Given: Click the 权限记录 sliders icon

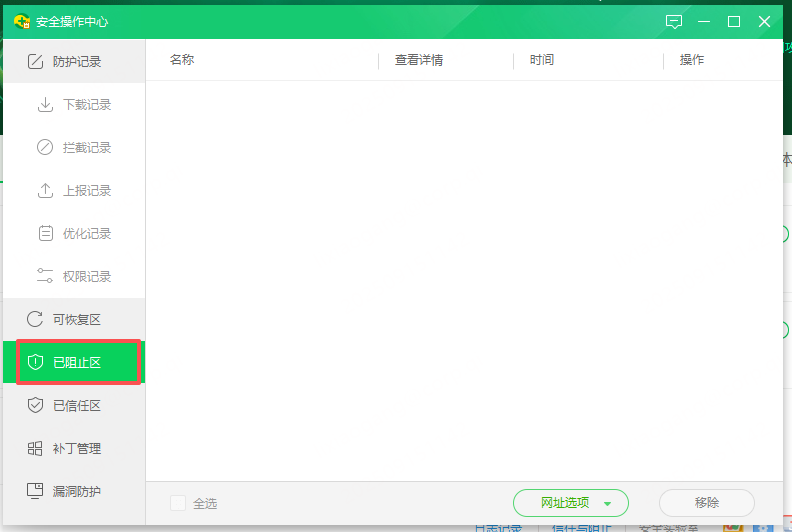Looking at the screenshot, I should (45, 277).
